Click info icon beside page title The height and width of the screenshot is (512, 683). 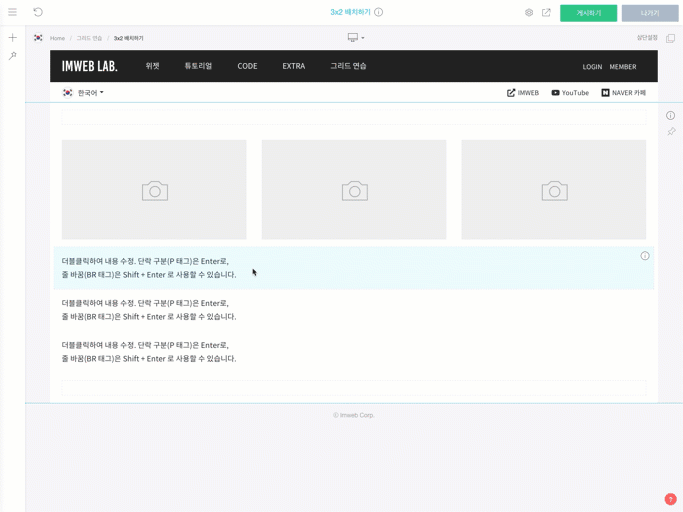pyautogui.click(x=379, y=12)
